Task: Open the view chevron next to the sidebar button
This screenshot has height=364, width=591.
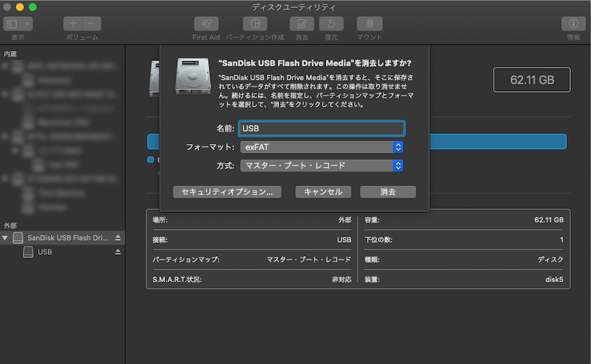Action: (x=27, y=24)
